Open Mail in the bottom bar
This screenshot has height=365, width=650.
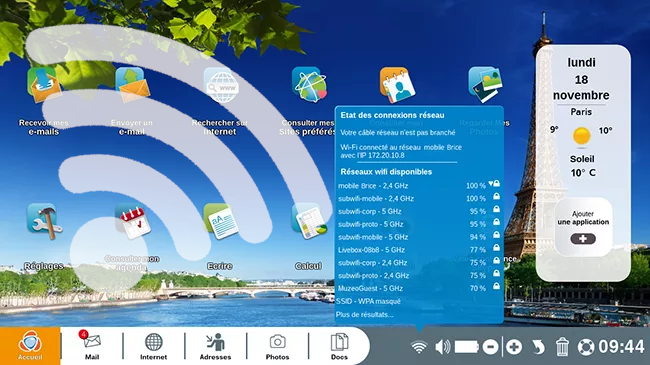pos(92,346)
